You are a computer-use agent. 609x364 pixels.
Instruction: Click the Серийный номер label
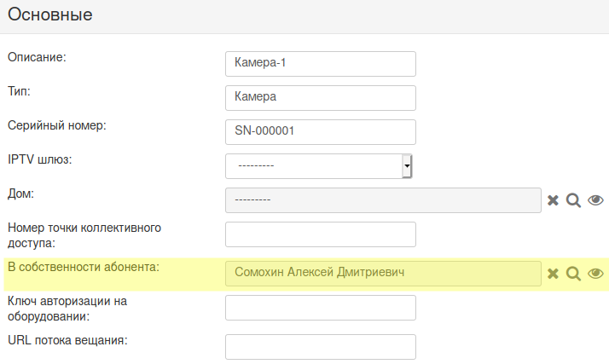point(56,125)
